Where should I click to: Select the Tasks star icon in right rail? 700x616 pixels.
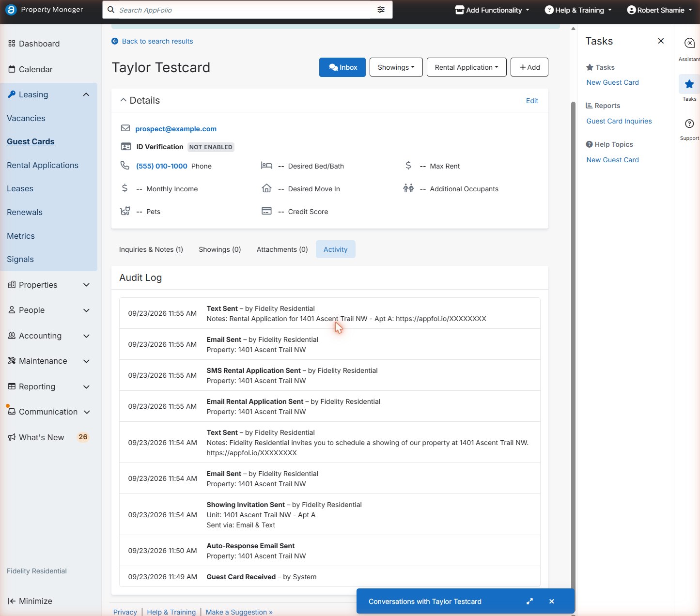tap(689, 84)
